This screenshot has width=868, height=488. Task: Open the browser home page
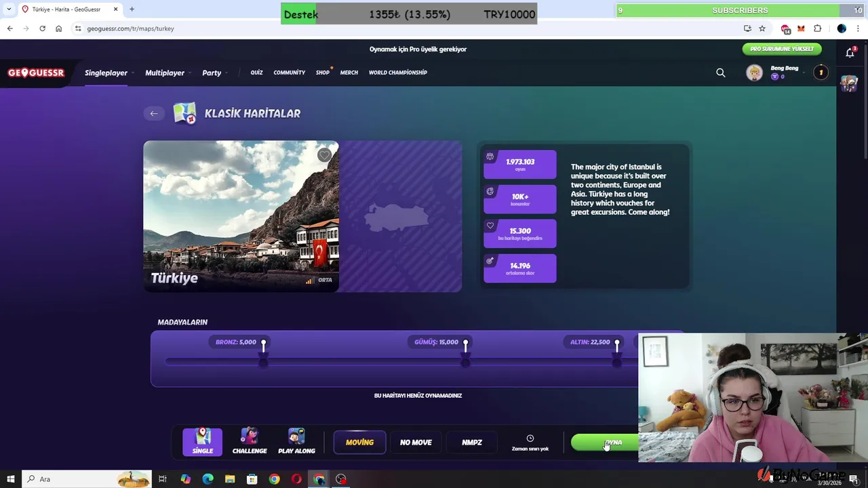(59, 28)
